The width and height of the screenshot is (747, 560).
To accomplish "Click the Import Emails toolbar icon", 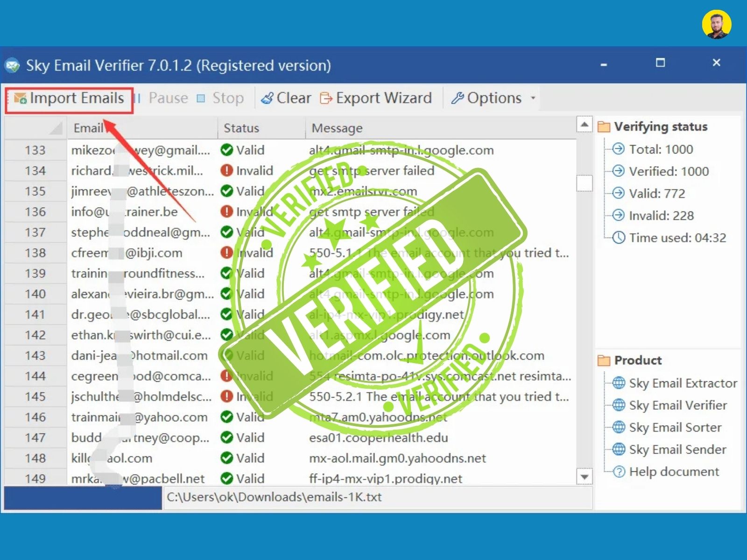I will point(20,98).
